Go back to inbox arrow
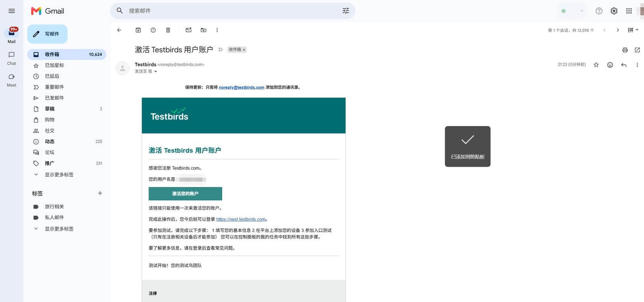This screenshot has width=644, height=302. (x=119, y=30)
